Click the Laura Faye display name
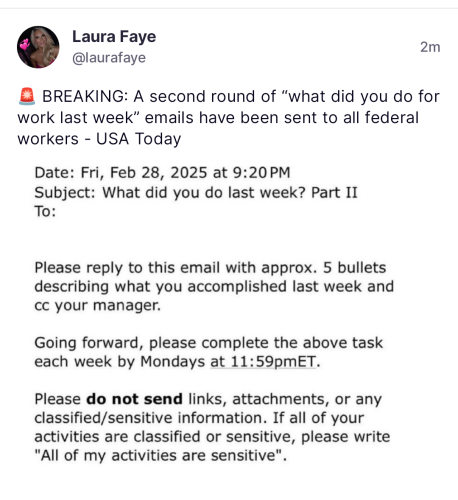Image resolution: width=458 pixels, height=500 pixels. (114, 37)
